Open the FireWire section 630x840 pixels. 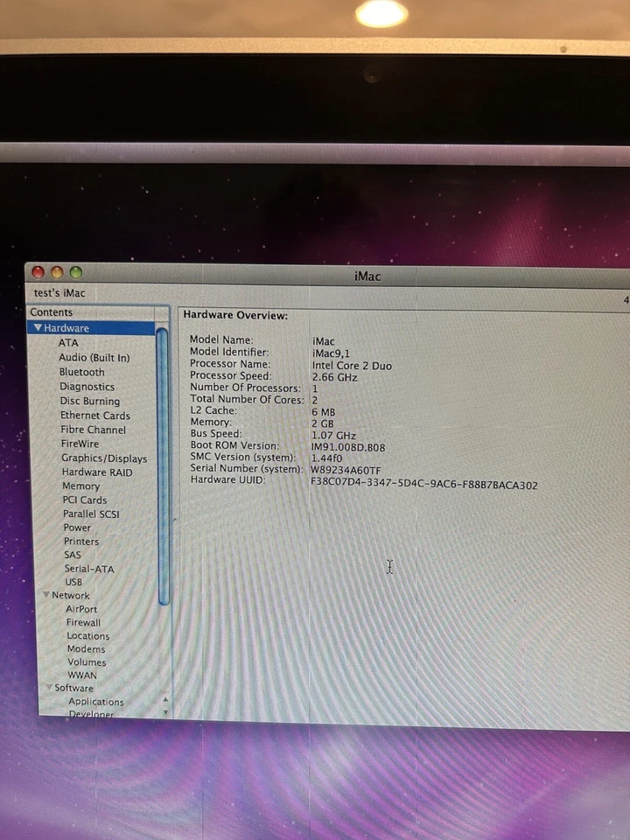(80, 444)
